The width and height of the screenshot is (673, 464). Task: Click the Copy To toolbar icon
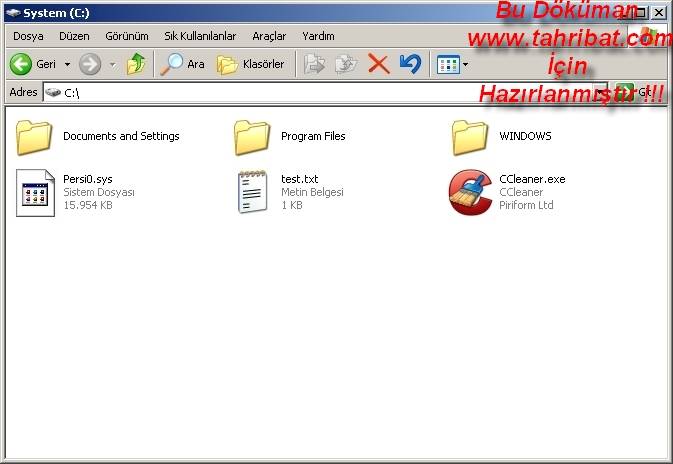pyautogui.click(x=346, y=64)
